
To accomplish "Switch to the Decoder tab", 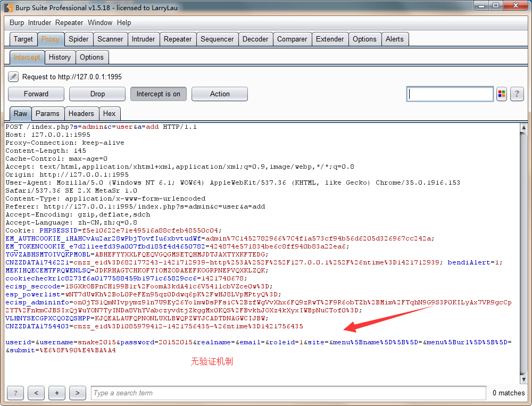I will point(255,39).
